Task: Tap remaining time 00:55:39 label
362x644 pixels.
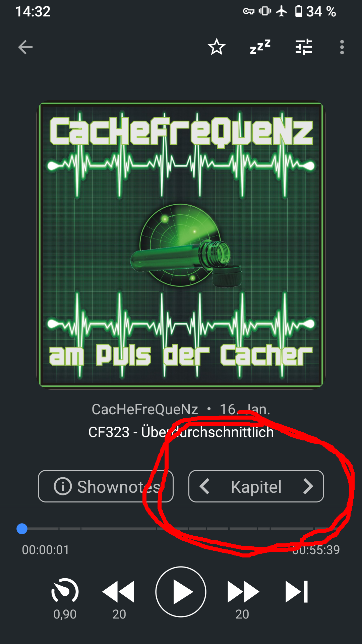Action: tap(316, 550)
